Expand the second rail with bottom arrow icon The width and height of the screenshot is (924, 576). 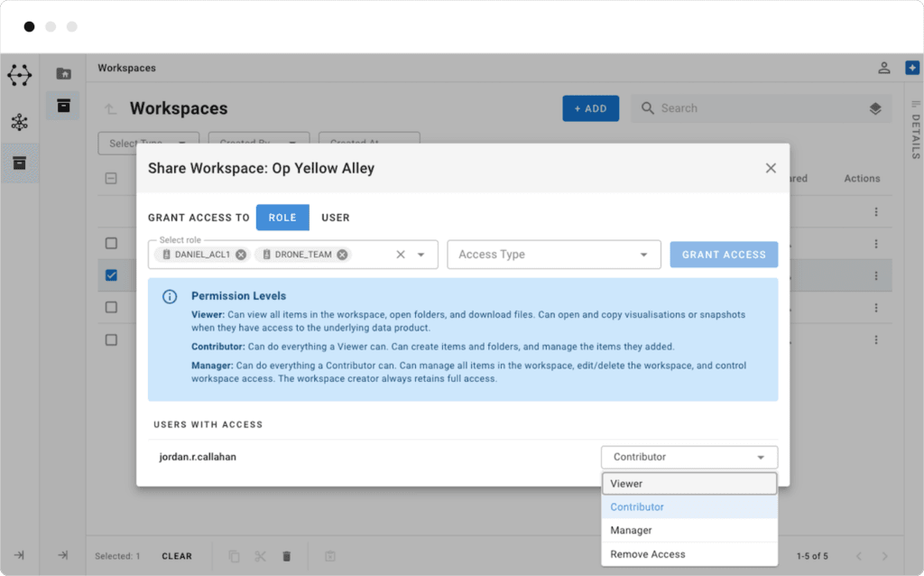(x=63, y=554)
